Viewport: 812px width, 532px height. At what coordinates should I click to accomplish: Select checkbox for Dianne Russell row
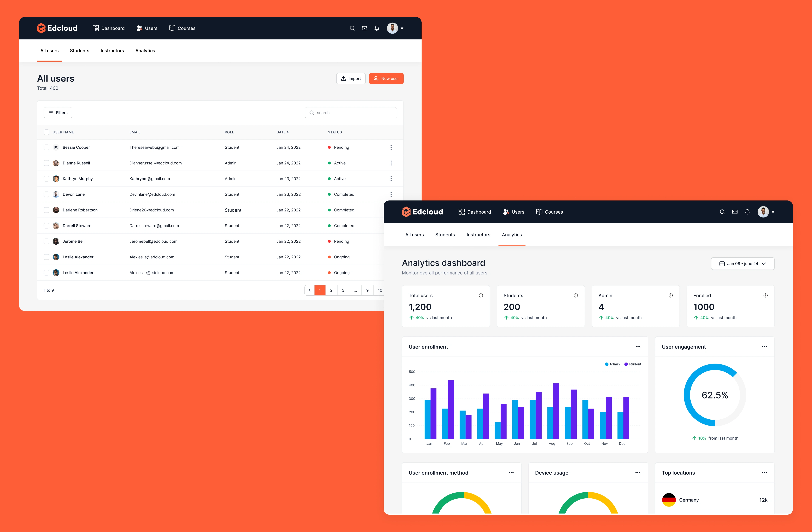(x=46, y=163)
